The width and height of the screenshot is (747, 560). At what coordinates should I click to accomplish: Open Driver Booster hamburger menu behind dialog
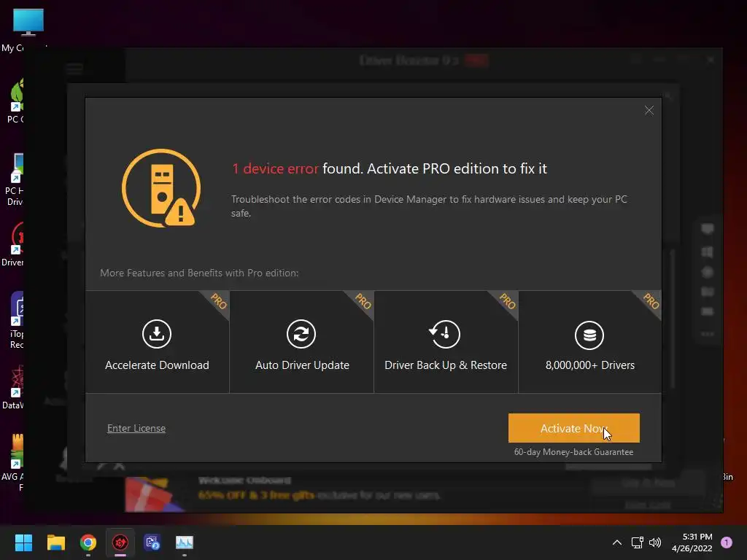[74, 69]
